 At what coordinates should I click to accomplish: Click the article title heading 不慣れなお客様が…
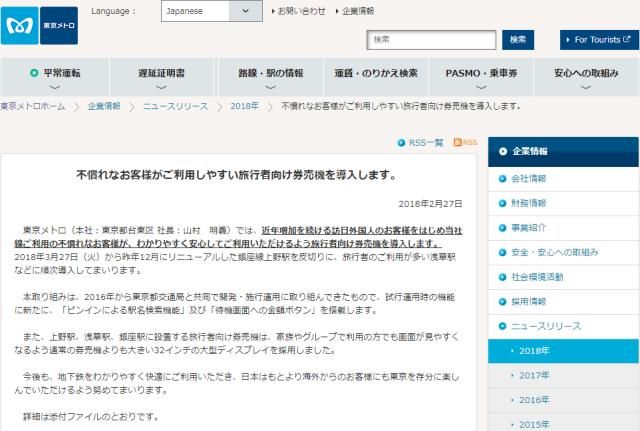coord(236,175)
